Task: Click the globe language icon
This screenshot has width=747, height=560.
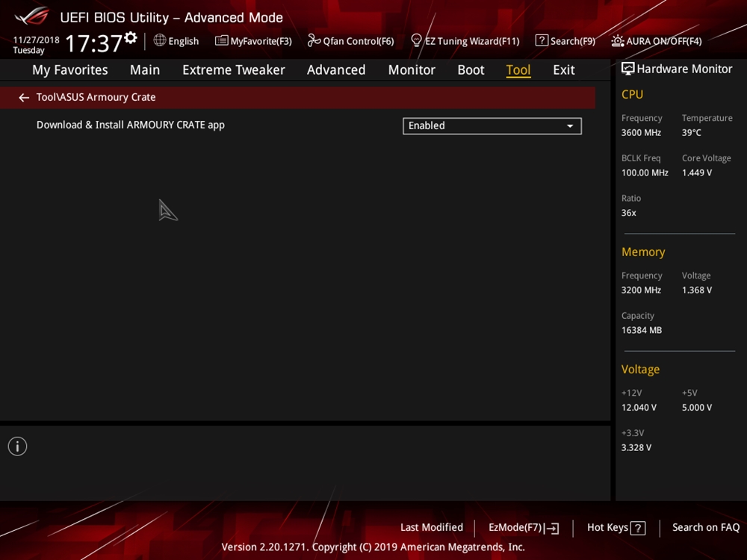Action: pos(160,40)
